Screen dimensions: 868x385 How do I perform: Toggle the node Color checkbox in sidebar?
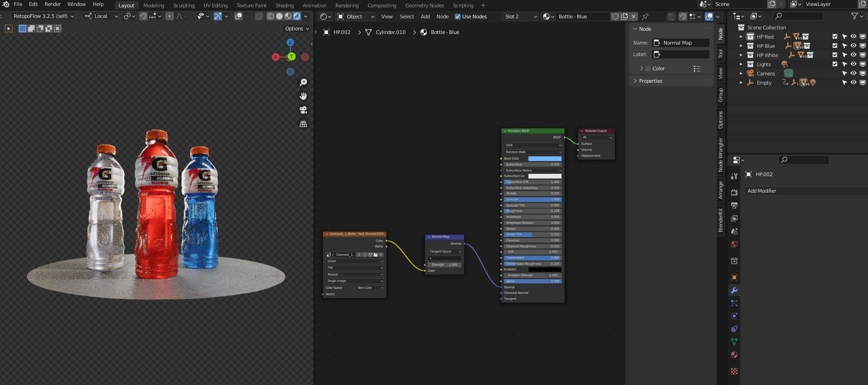pos(648,69)
